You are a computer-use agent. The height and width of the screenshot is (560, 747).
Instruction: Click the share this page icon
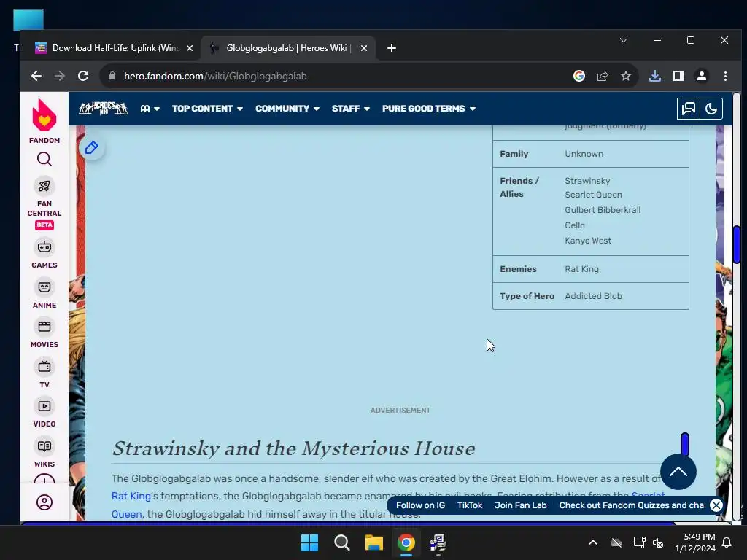pyautogui.click(x=603, y=76)
